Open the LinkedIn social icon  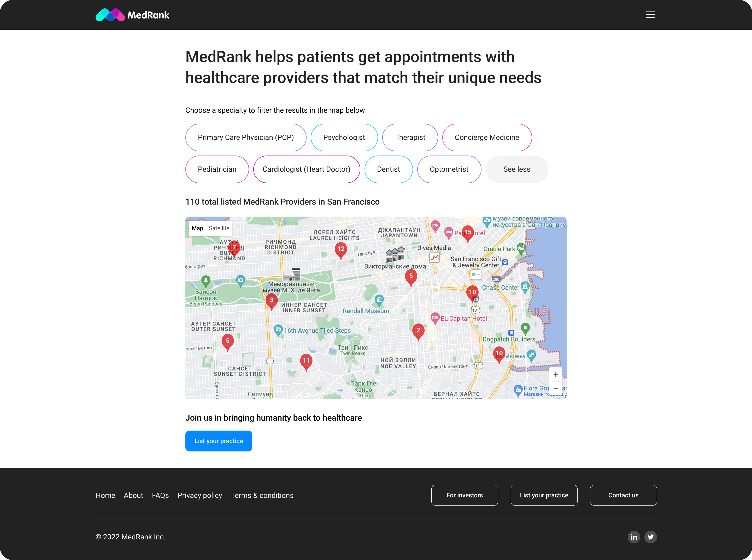(634, 537)
